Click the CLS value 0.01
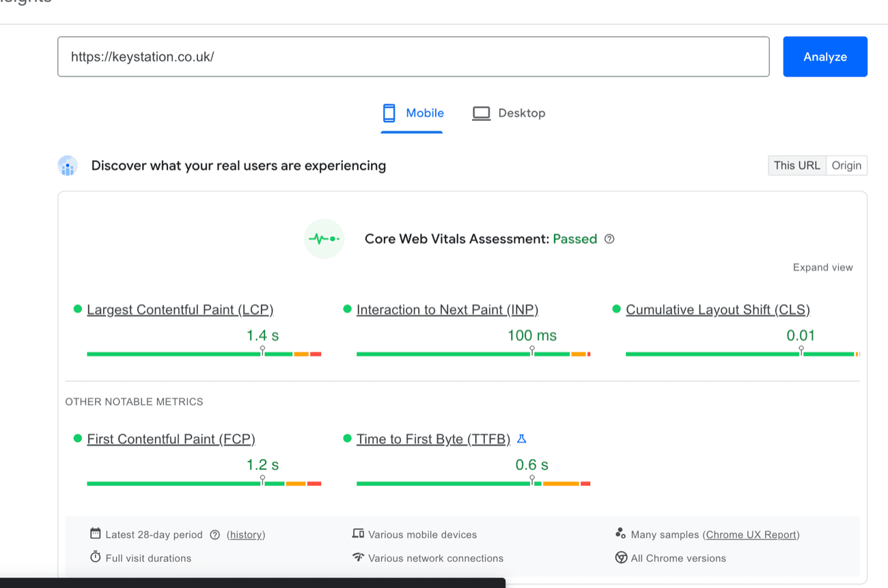 [801, 335]
